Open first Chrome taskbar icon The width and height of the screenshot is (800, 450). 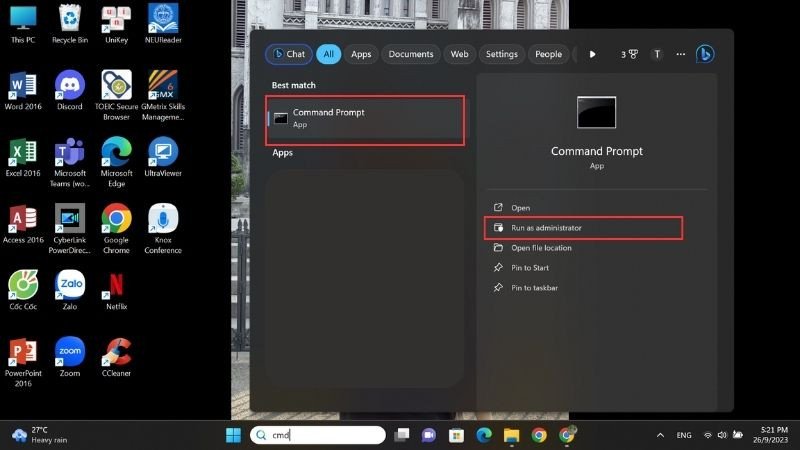[x=539, y=435]
